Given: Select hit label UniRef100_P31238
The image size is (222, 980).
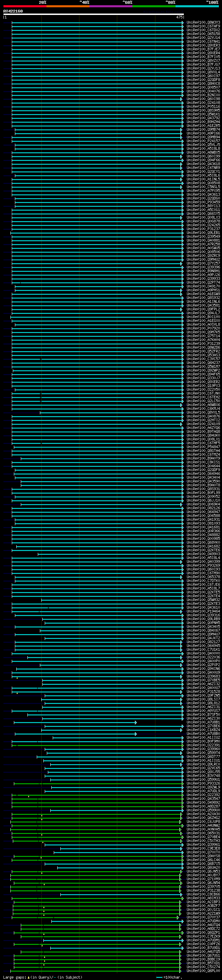Looking at the screenshot, I should click(203, 890).
